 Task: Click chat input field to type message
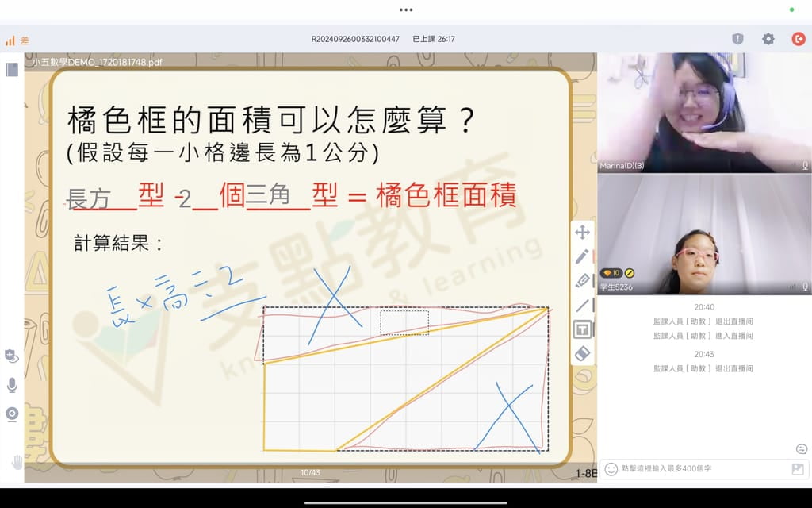click(x=704, y=469)
